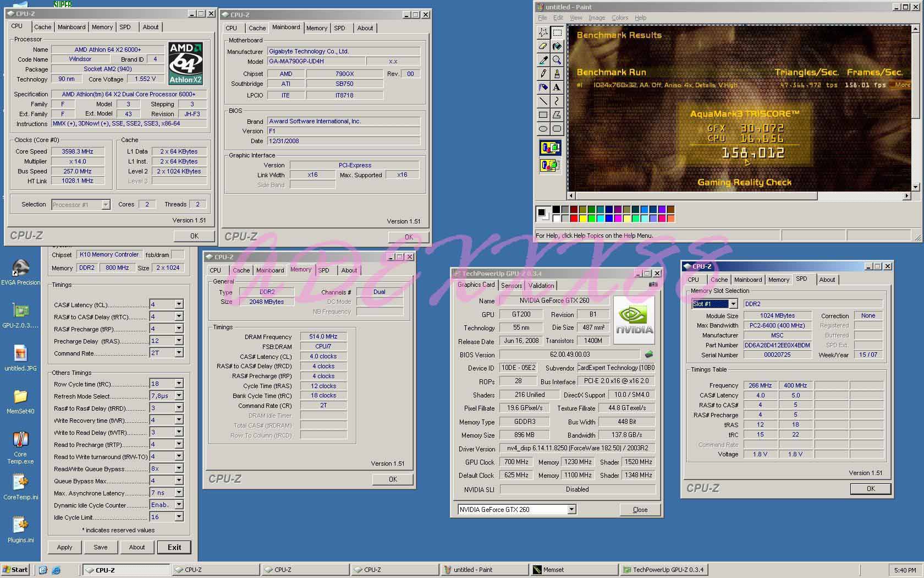Expand the Max. Asynchrone Latency dropdown
The height and width of the screenshot is (578, 924).
(179, 493)
